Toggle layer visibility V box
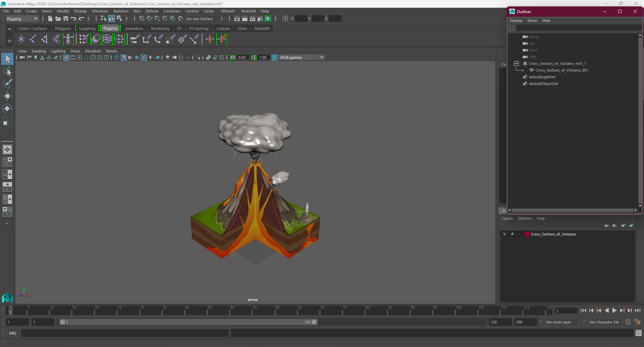Screen dimensions: 644x347 coord(504,234)
